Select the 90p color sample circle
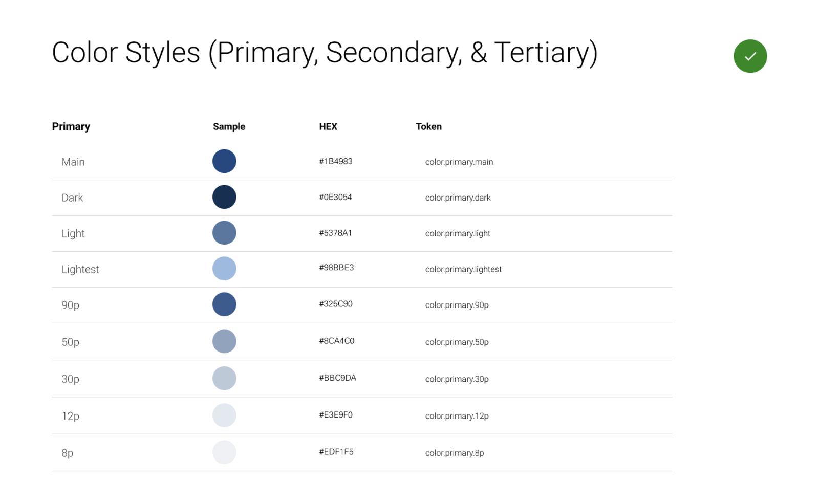 tap(224, 304)
